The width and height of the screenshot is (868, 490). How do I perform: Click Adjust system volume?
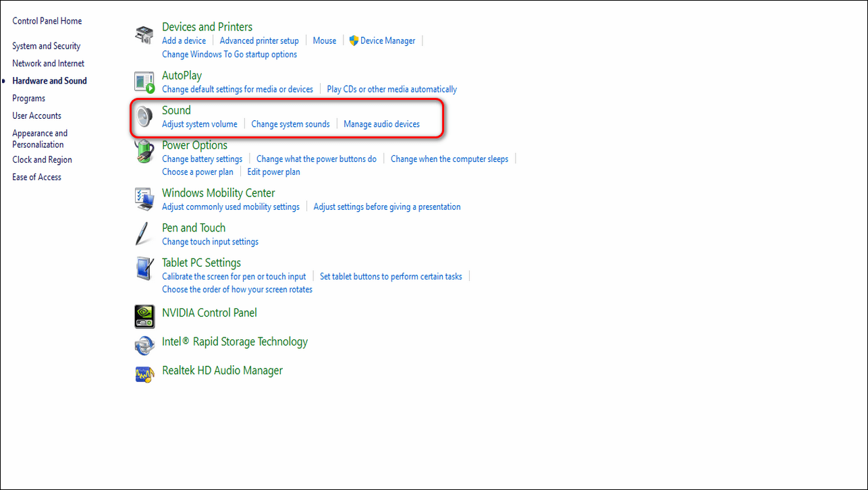[x=200, y=124]
